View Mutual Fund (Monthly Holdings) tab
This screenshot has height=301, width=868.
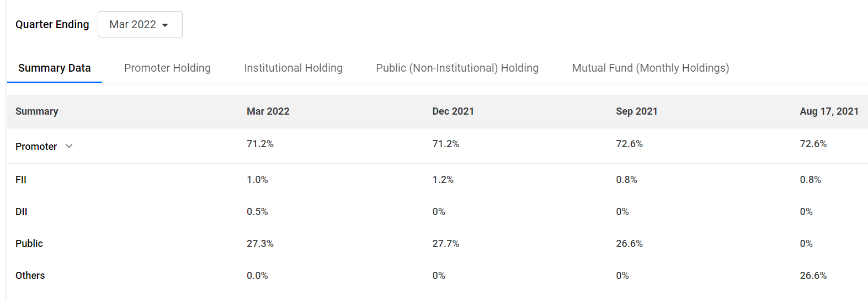650,68
